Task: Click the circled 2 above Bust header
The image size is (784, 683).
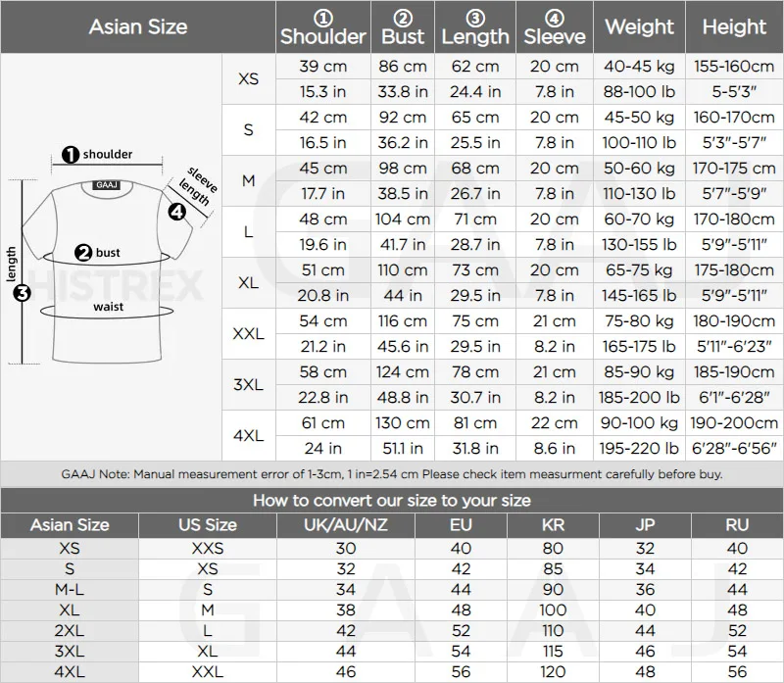Action: tap(403, 18)
